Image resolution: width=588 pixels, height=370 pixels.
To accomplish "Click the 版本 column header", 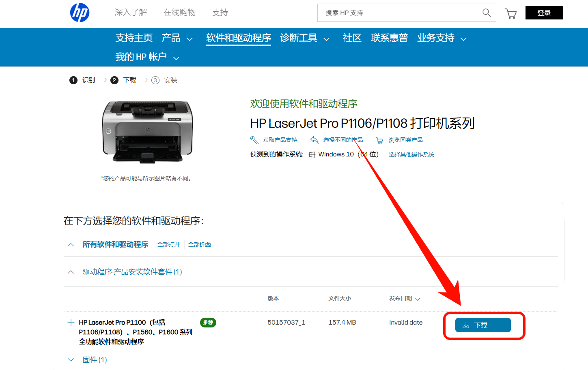I will point(273,299).
